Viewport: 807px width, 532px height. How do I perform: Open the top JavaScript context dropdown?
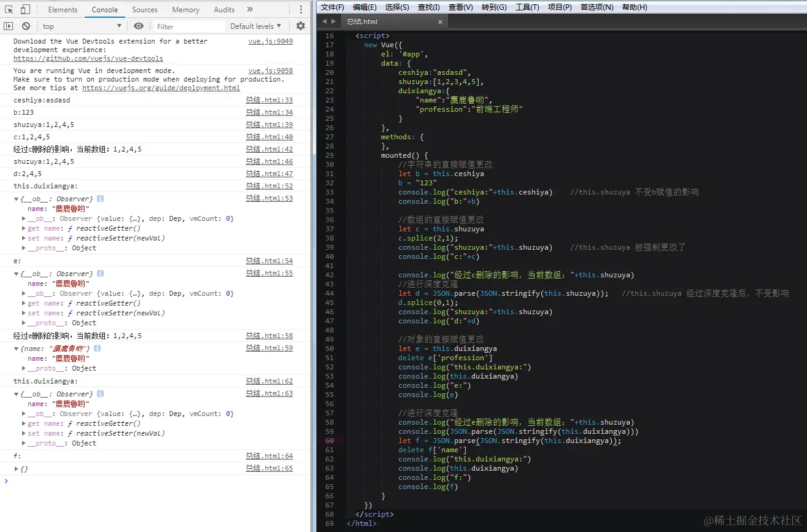point(82,26)
